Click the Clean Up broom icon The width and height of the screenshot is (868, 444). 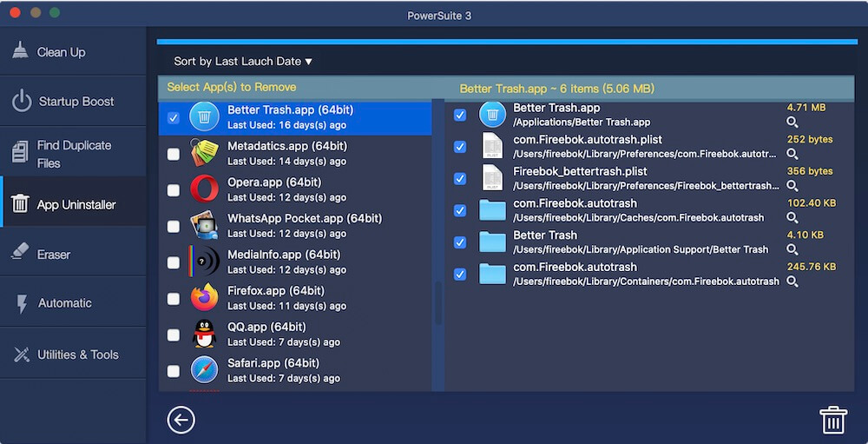tap(21, 50)
